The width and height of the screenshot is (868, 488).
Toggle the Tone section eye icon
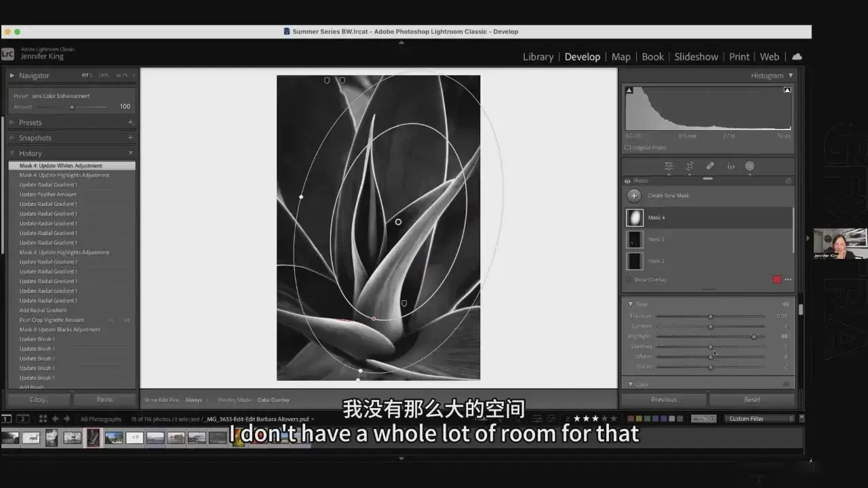(786, 304)
